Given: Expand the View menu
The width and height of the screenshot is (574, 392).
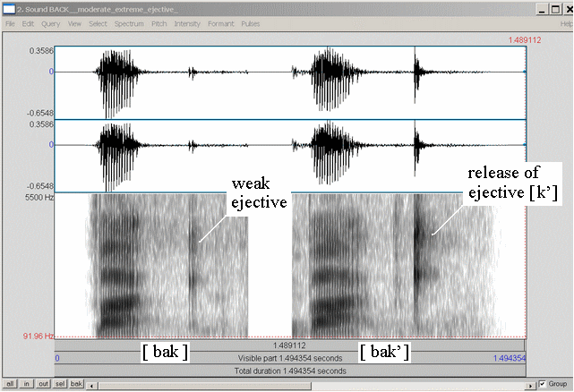Looking at the screenshot, I should coord(73,23).
